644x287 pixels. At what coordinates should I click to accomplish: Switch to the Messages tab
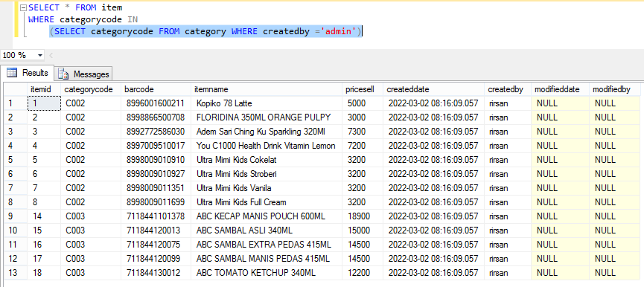(x=83, y=74)
